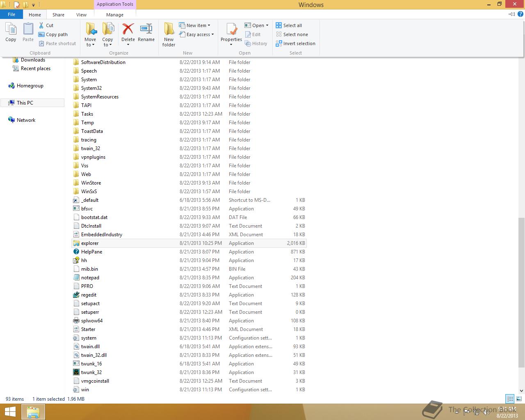Open the Start button on the taskbar
This screenshot has height=420, width=525.
[10, 412]
